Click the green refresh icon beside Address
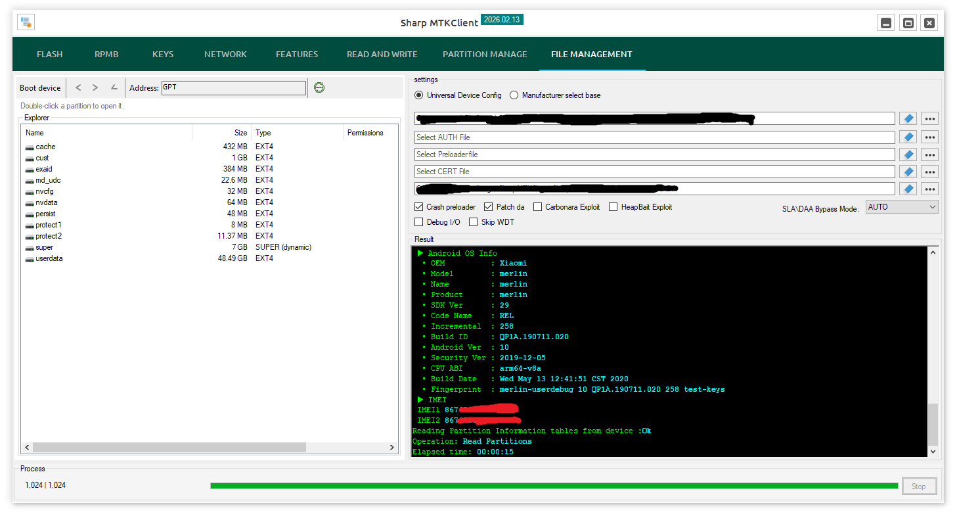This screenshot has height=518, width=980. [x=319, y=87]
